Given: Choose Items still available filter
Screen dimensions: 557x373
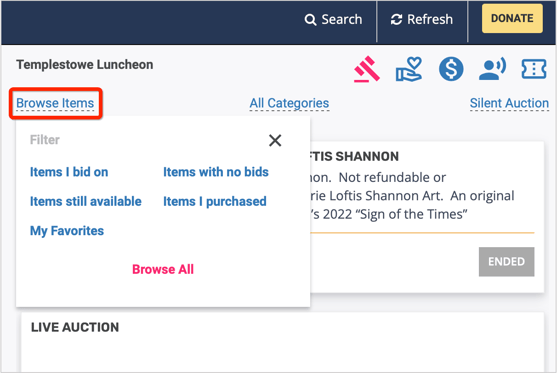Looking at the screenshot, I should pyautogui.click(x=86, y=201).
